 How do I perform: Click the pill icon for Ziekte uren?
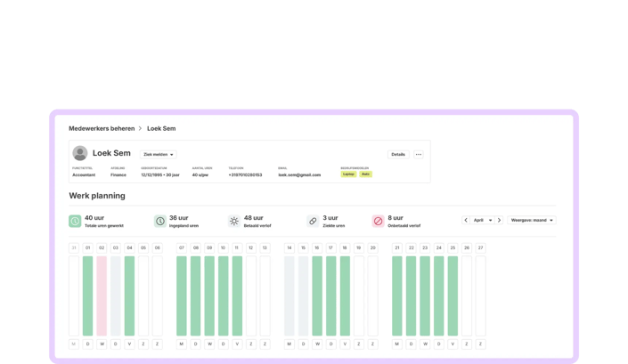coord(313,221)
